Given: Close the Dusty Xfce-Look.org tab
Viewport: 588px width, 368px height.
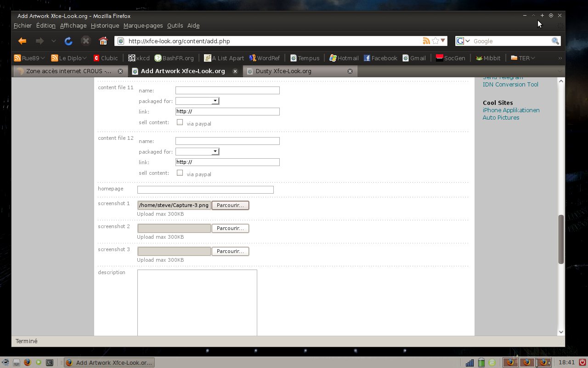Looking at the screenshot, I should (x=350, y=71).
